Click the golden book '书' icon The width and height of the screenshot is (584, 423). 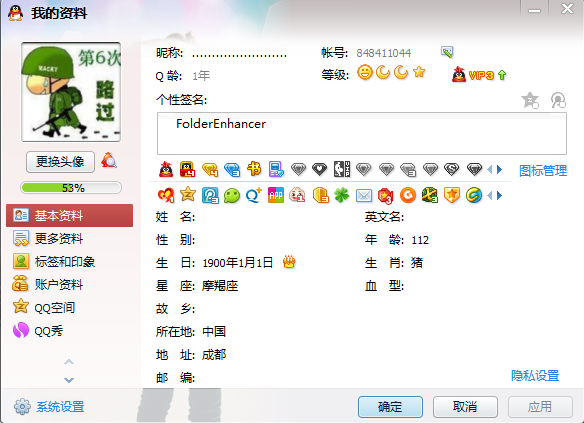click(x=254, y=169)
